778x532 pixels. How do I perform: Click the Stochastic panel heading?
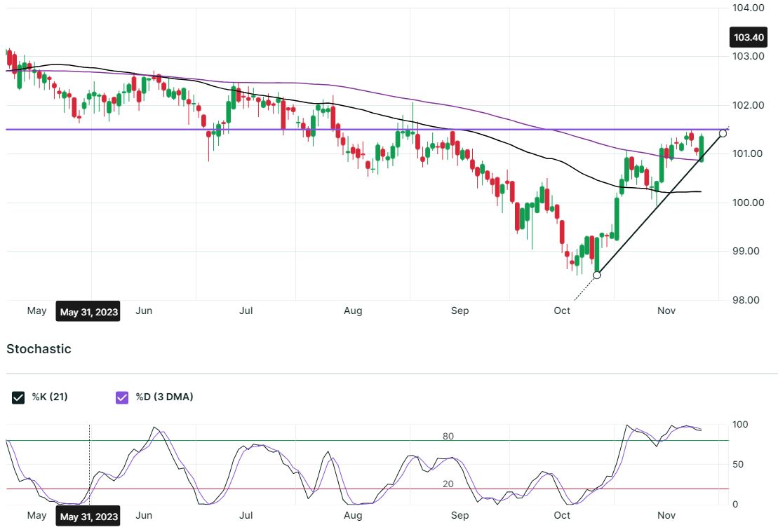pos(39,349)
